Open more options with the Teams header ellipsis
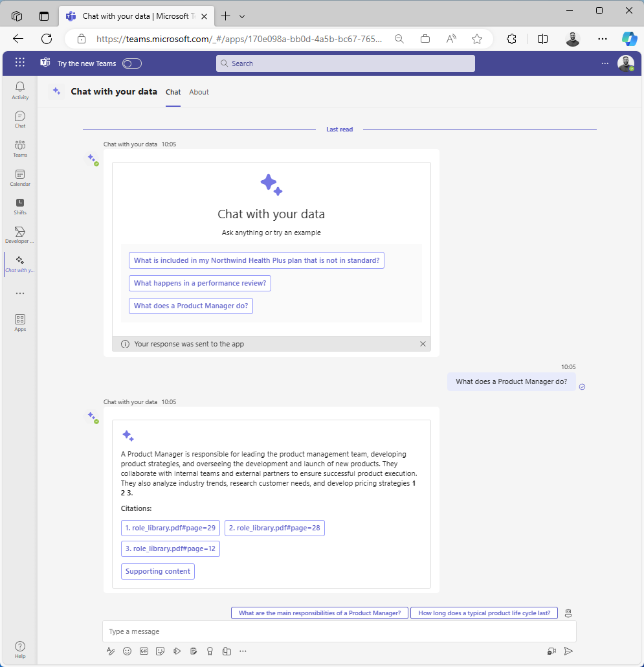The width and height of the screenshot is (644, 667). click(605, 63)
